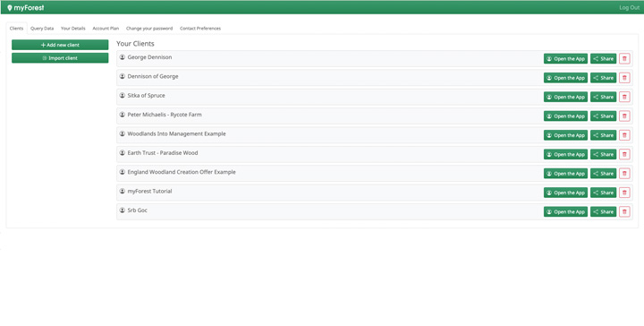
Task: Share the George Dennison client
Action: pos(604,59)
